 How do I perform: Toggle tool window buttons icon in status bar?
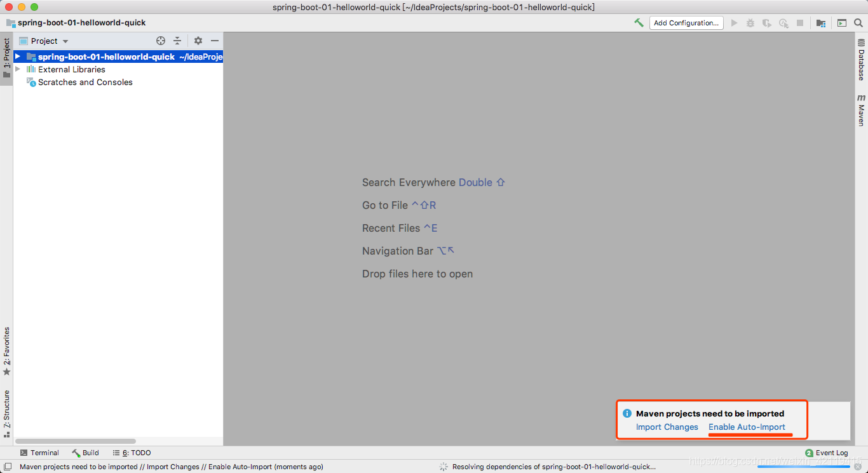click(x=7, y=467)
